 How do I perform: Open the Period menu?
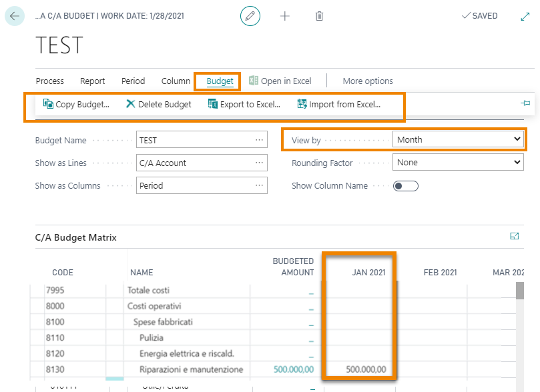tap(133, 81)
